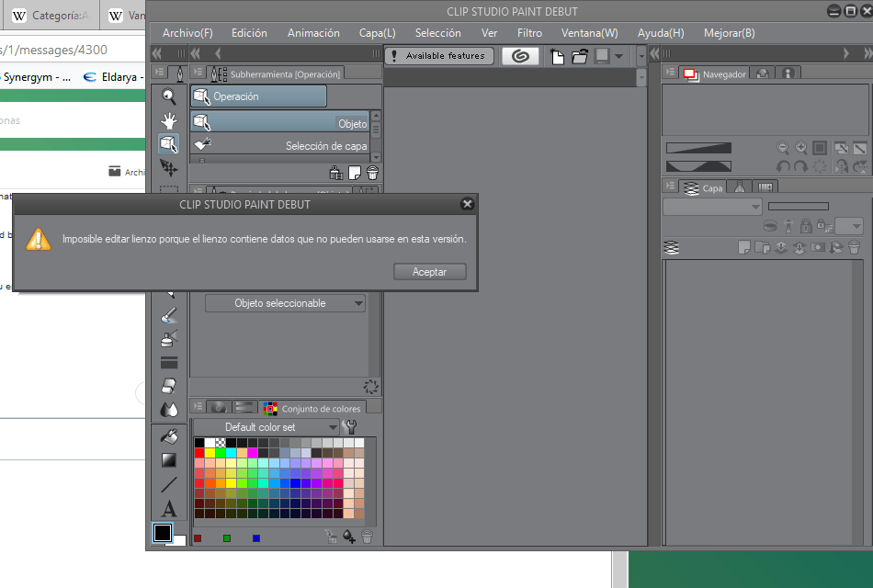The image size is (873, 588).
Task: Select the Gradient tool
Action: (169, 459)
